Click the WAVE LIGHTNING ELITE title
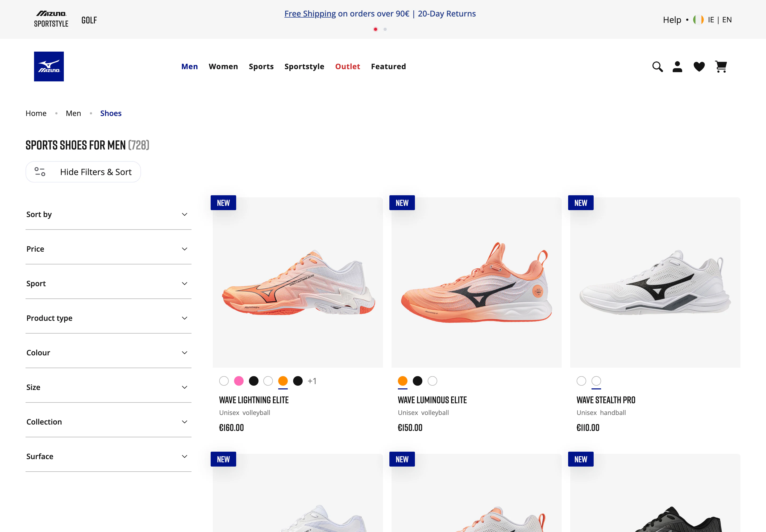 click(254, 400)
